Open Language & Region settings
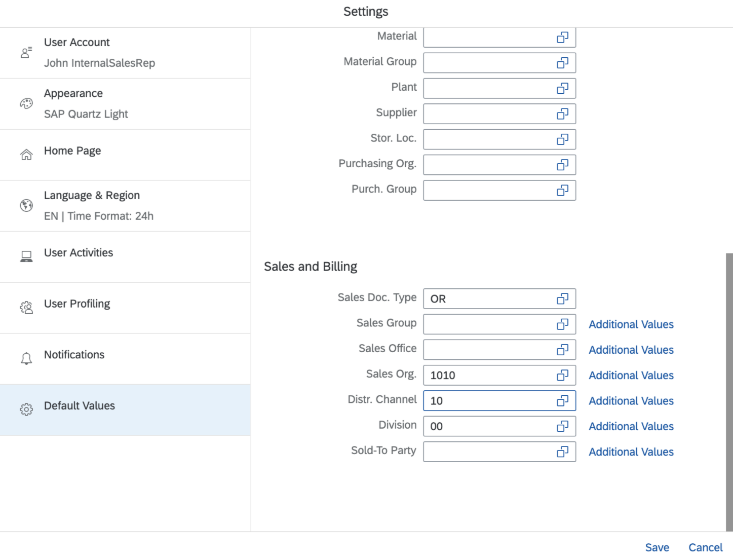733x560 pixels. coord(125,206)
